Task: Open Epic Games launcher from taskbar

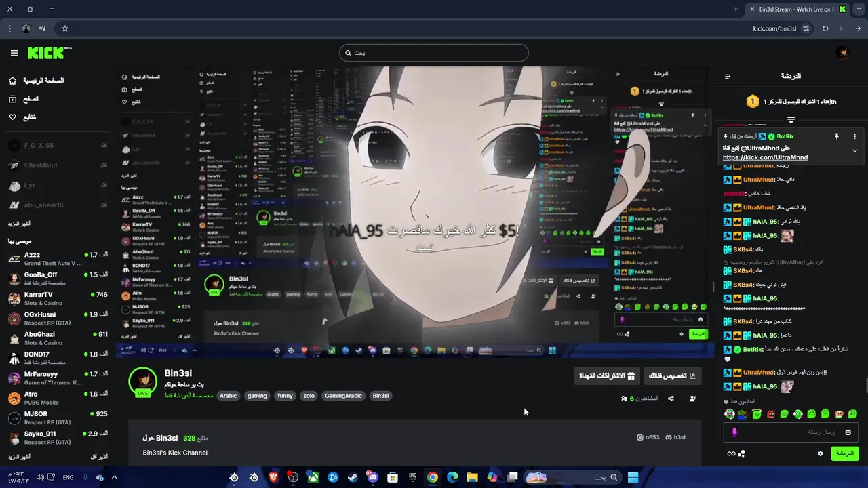Action: [412, 477]
